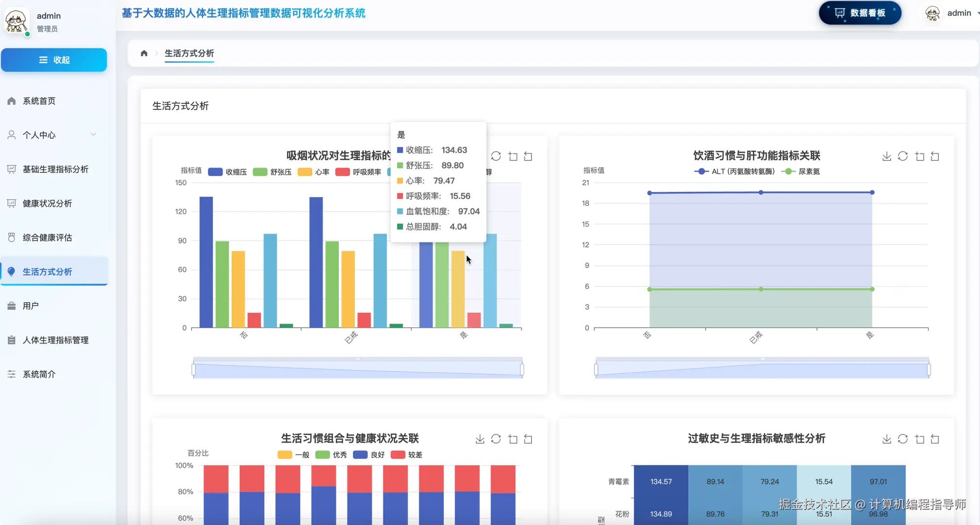This screenshot has height=525, width=980.
Task: Collapse the sidebar with 收起 button
Action: 54,60
